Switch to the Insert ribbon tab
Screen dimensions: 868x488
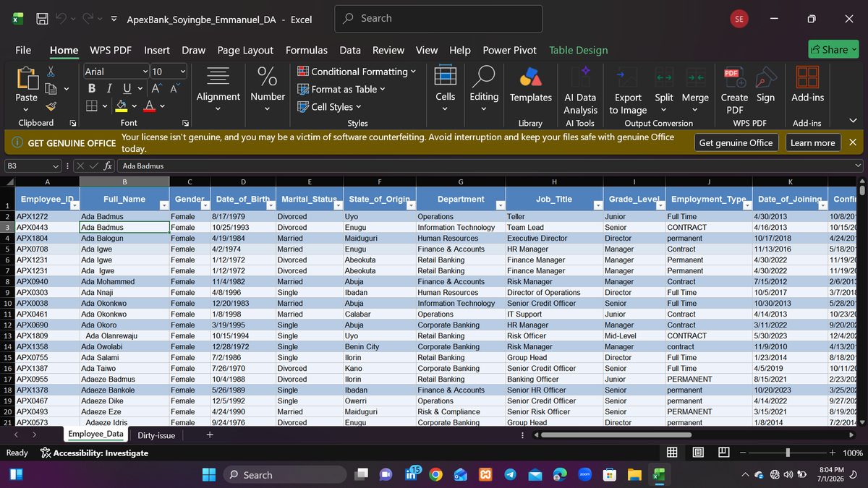[x=157, y=50]
